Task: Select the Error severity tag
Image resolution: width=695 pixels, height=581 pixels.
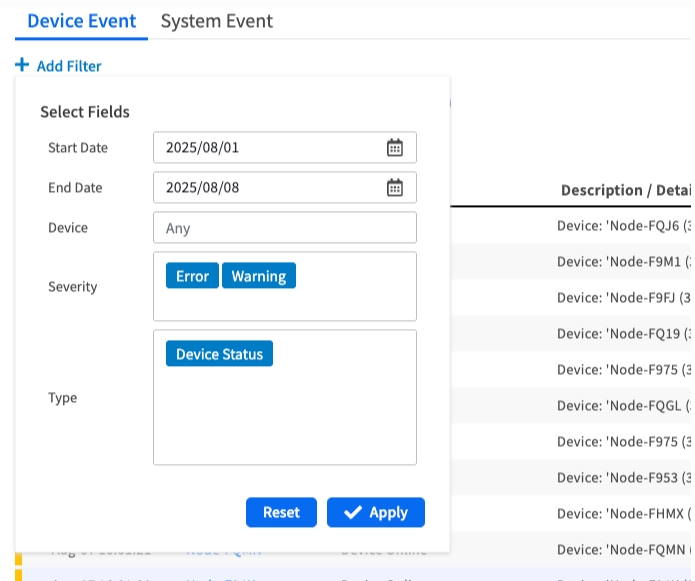Action: 192,277
